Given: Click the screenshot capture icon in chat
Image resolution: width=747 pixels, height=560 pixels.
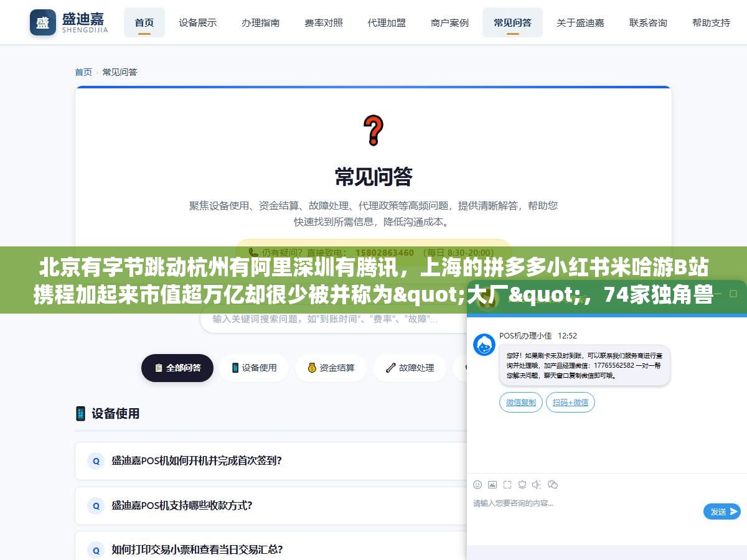Looking at the screenshot, I should coord(507,485).
